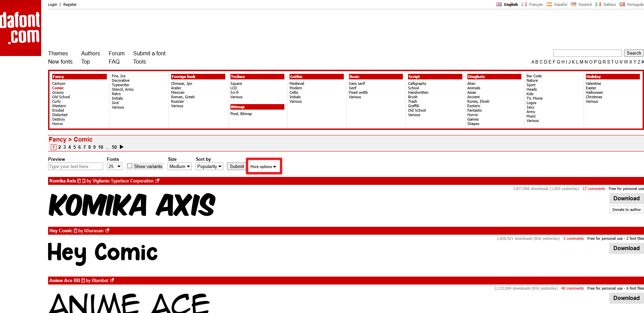Open Pixel, Bitmap category
Viewport: 644px width, 313px height.
click(x=241, y=114)
